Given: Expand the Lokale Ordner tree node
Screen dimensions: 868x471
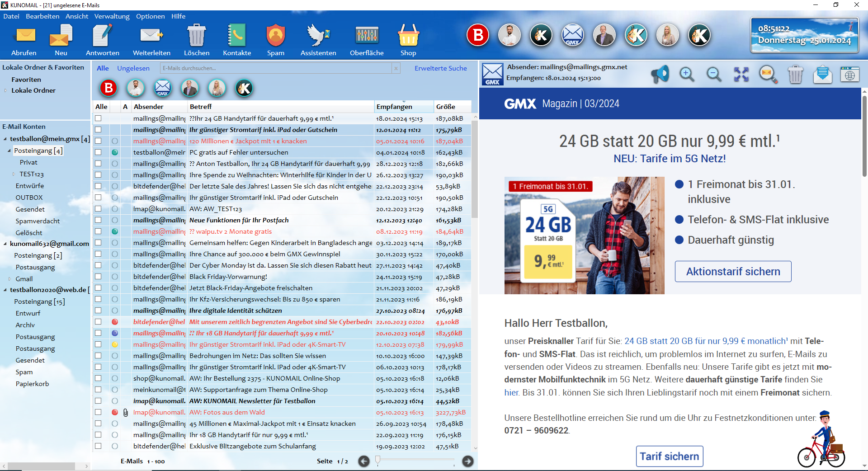Looking at the screenshot, I should click(5, 90).
